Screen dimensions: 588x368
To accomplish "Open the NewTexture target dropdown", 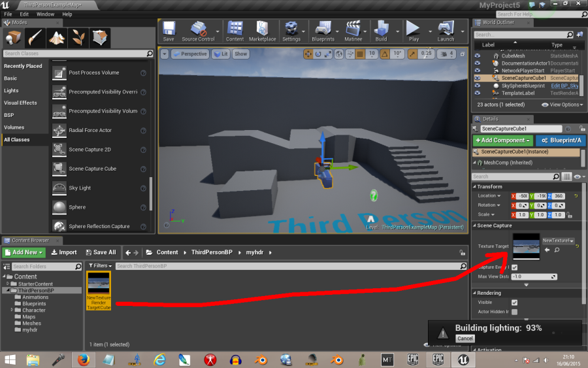I will coord(558,241).
